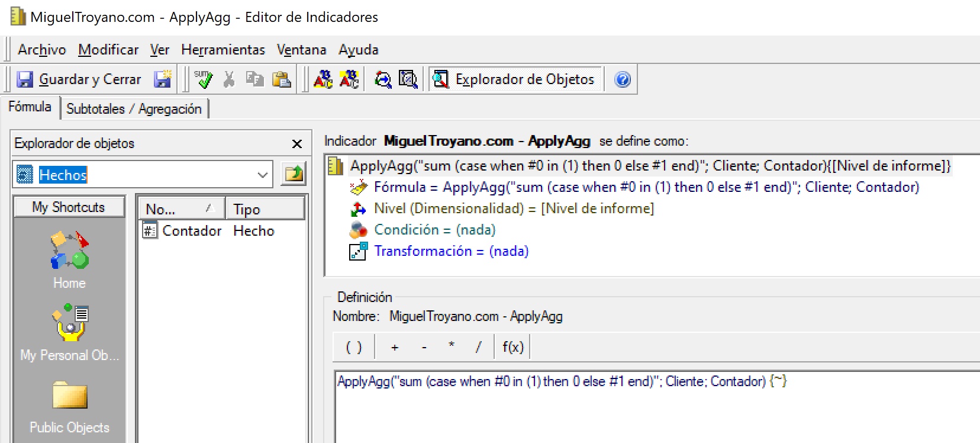Click the minus operator button
Screen dimensions: 980x443
424,347
